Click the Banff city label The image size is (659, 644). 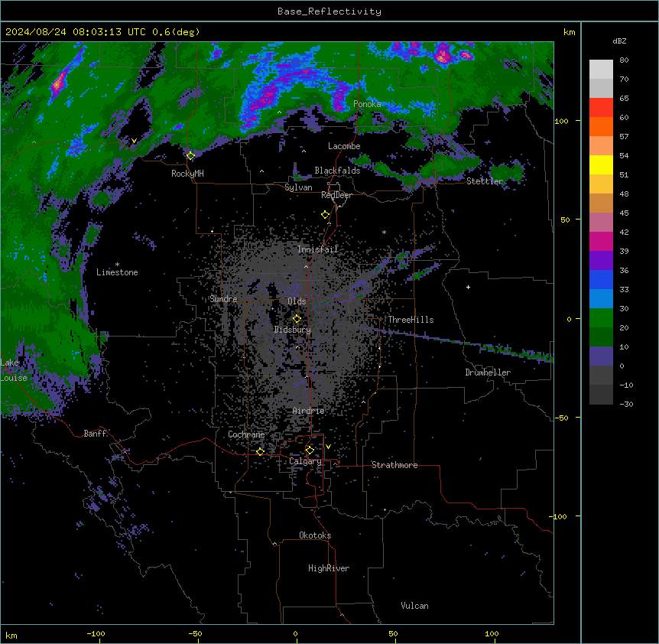(x=95, y=434)
